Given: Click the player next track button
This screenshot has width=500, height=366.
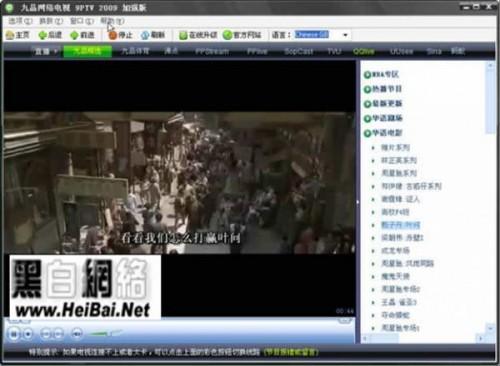Looking at the screenshot, I should pyautogui.click(x=58, y=334).
